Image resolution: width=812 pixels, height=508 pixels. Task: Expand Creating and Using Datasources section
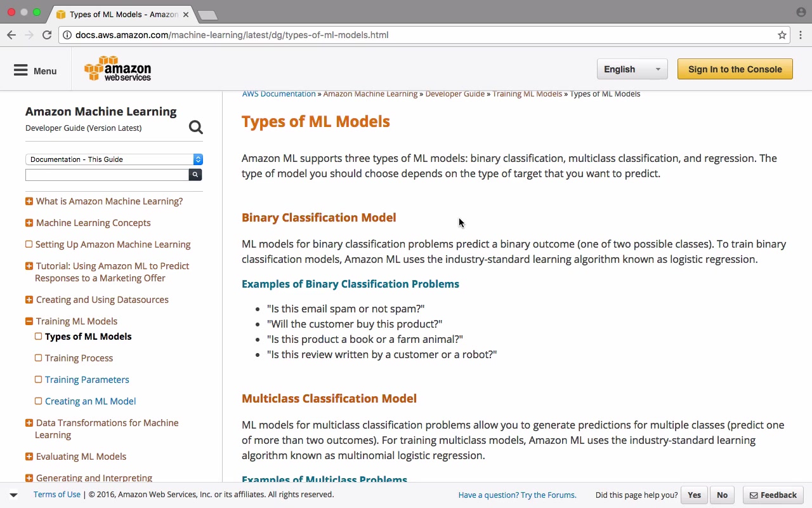(x=29, y=300)
